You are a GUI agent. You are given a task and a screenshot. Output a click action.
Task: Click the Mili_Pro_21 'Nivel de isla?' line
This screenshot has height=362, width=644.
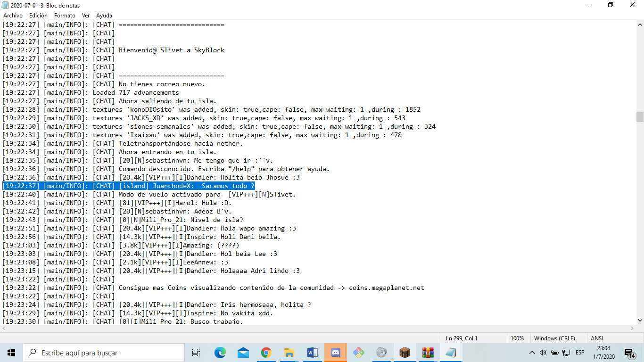pyautogui.click(x=123, y=220)
